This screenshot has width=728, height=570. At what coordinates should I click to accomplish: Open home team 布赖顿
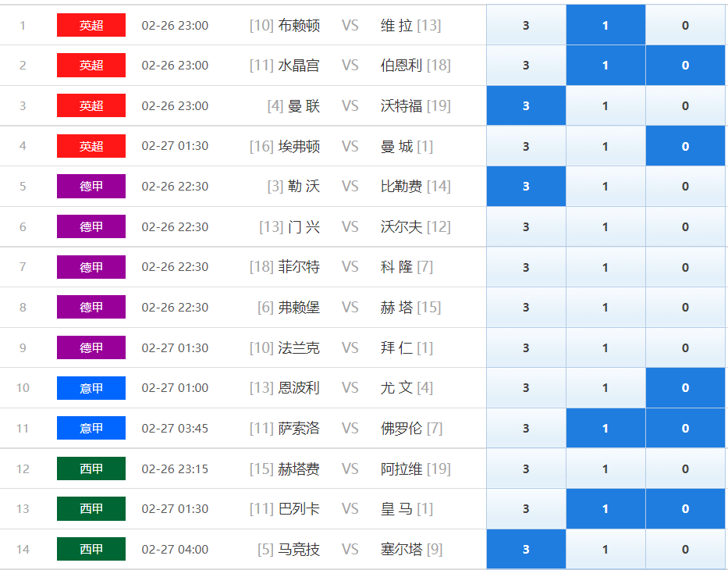click(299, 25)
